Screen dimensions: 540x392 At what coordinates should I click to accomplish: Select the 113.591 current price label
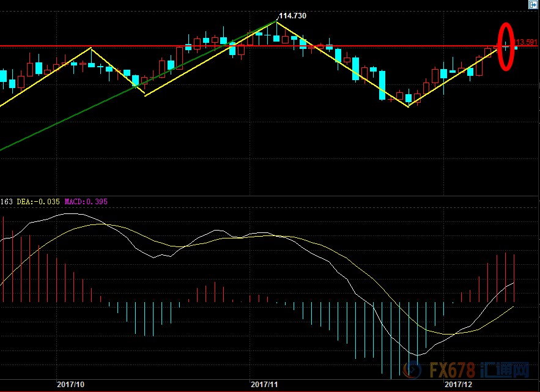click(x=525, y=42)
